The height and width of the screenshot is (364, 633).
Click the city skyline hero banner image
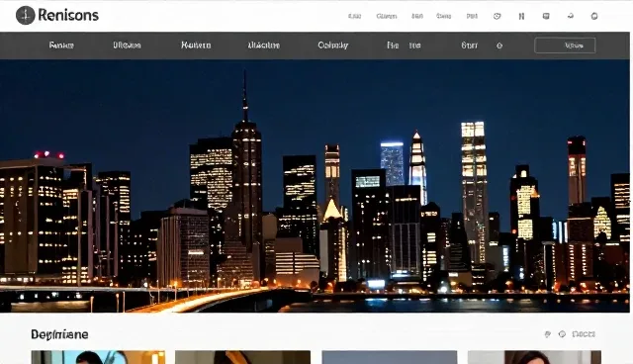(x=315, y=186)
